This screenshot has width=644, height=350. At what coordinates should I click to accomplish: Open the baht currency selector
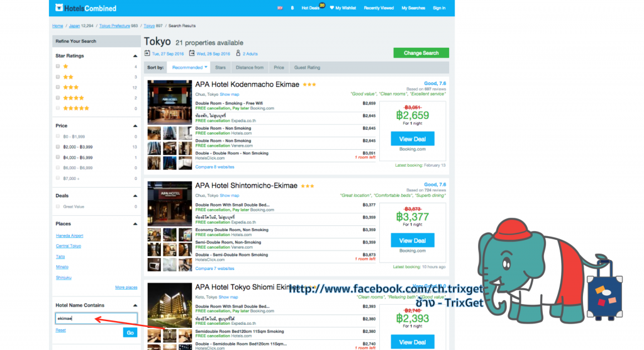point(292,8)
